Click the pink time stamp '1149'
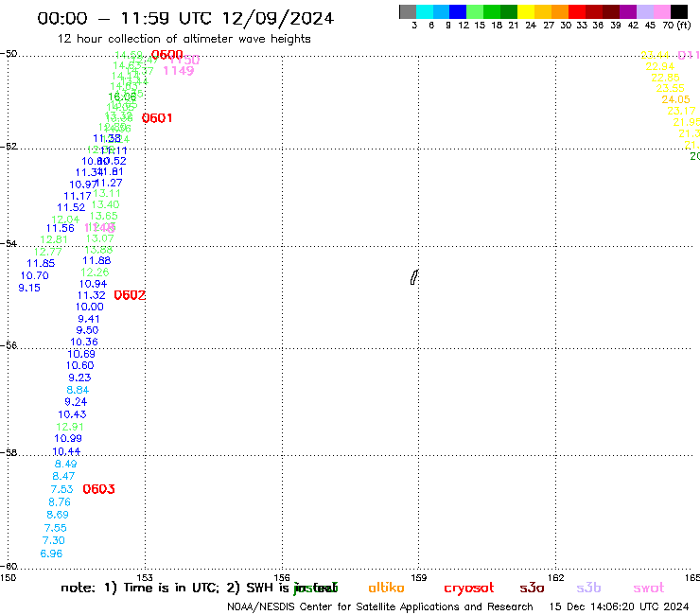The width and height of the screenshot is (700, 615). [x=179, y=71]
